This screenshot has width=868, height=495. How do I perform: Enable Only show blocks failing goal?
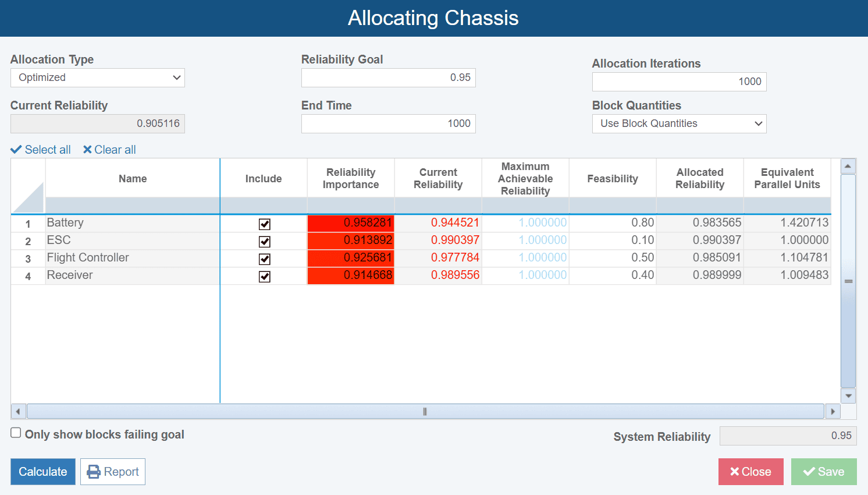(16, 433)
